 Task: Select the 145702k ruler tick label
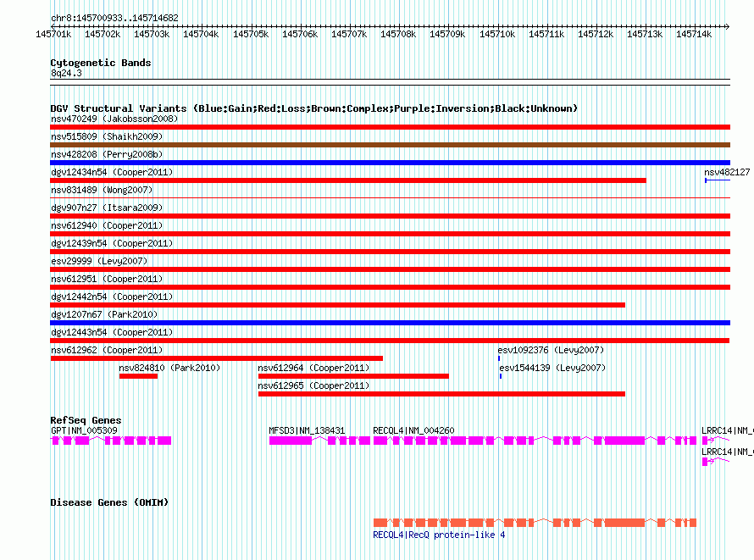pyautogui.click(x=103, y=34)
